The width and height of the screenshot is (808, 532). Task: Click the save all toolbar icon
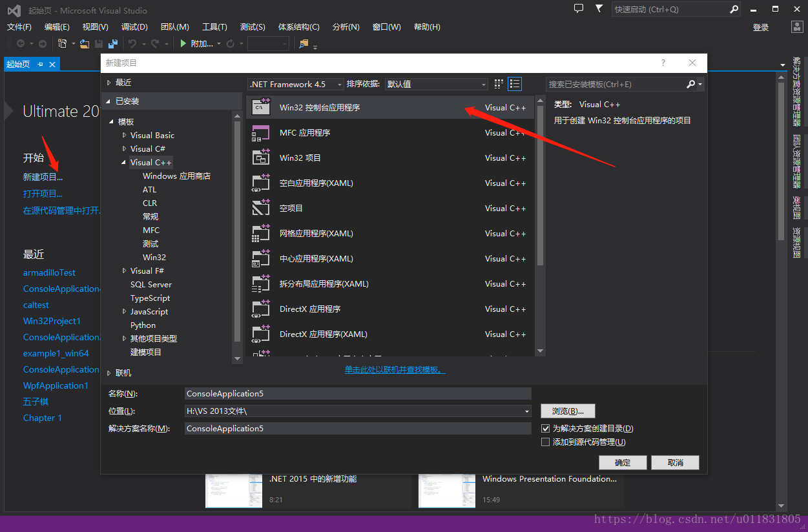pyautogui.click(x=113, y=43)
